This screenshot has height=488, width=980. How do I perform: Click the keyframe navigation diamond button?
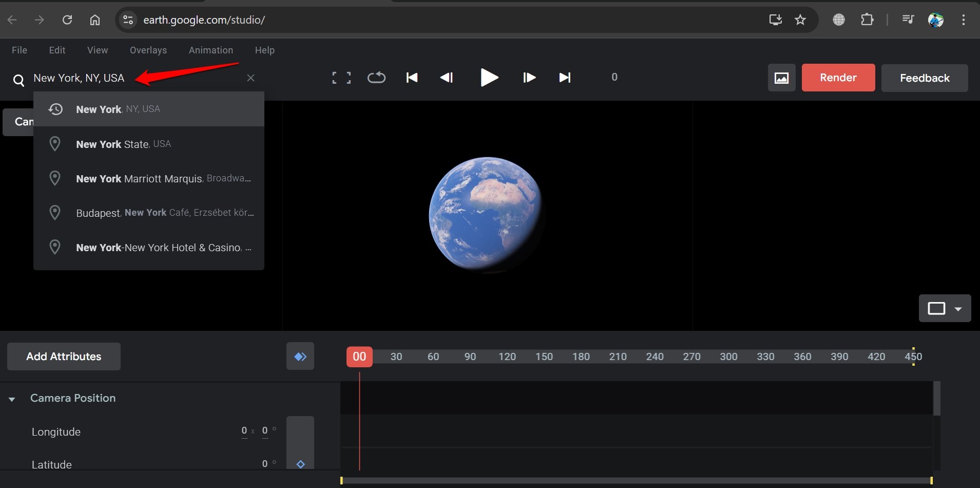coord(300,356)
